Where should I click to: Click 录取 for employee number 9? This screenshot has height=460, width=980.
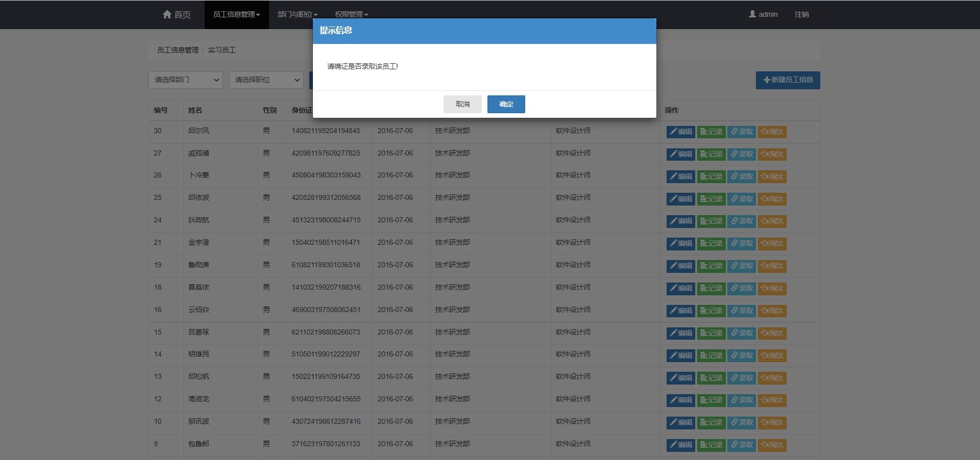pos(741,445)
